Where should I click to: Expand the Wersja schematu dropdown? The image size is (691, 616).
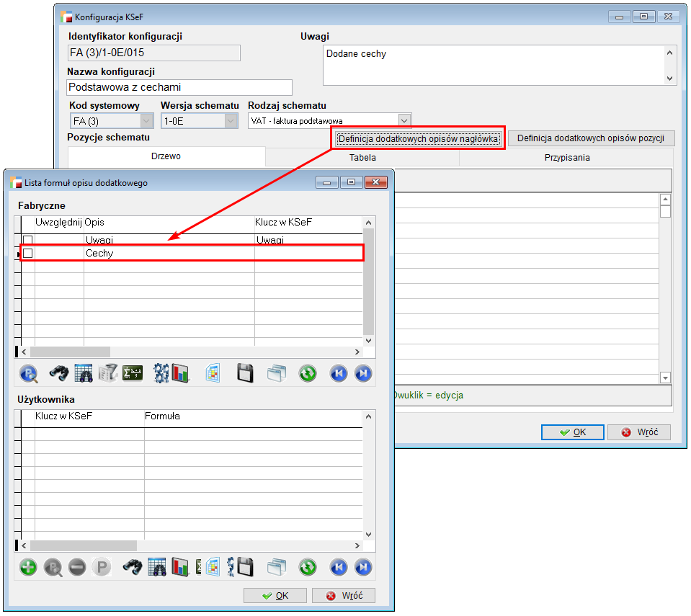(231, 121)
